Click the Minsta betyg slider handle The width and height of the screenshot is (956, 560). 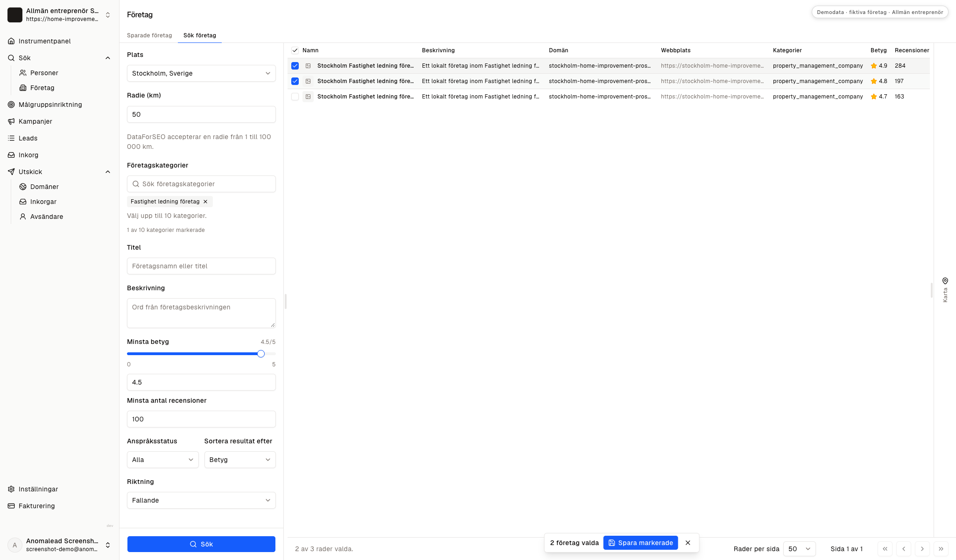[x=261, y=354]
